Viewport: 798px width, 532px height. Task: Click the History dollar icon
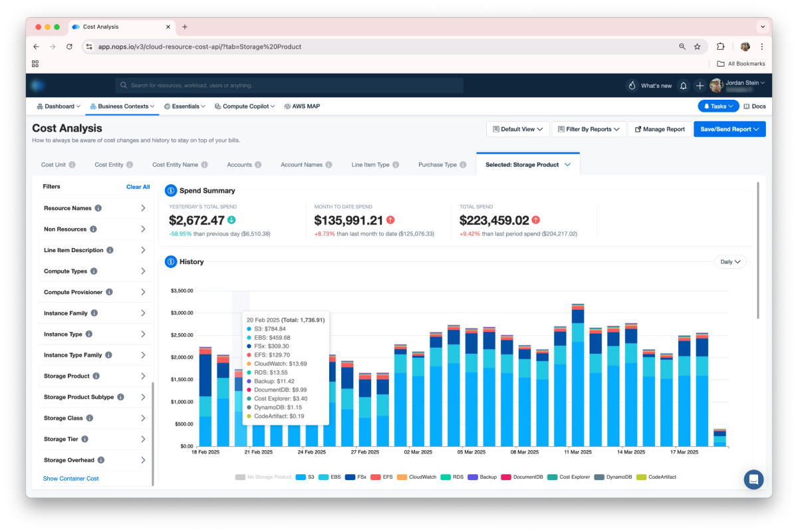click(171, 262)
